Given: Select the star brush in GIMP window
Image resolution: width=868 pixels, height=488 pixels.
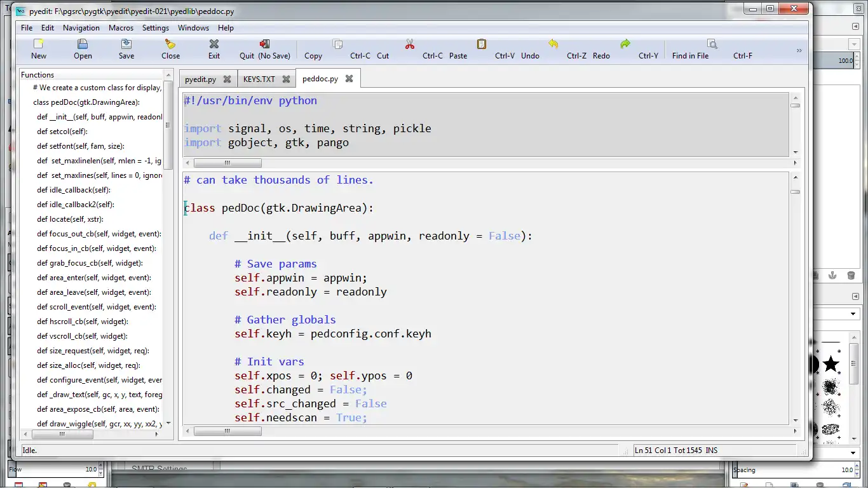Looking at the screenshot, I should pyautogui.click(x=831, y=364).
